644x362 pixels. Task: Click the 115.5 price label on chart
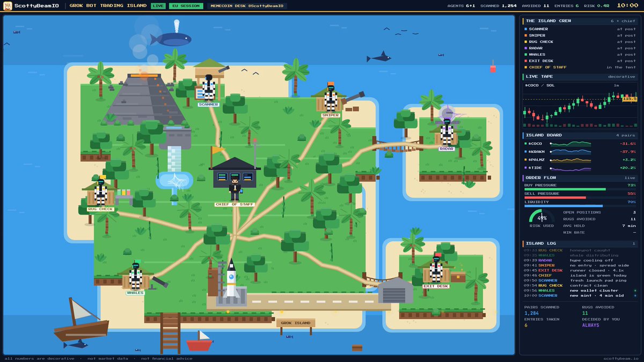(630, 99)
